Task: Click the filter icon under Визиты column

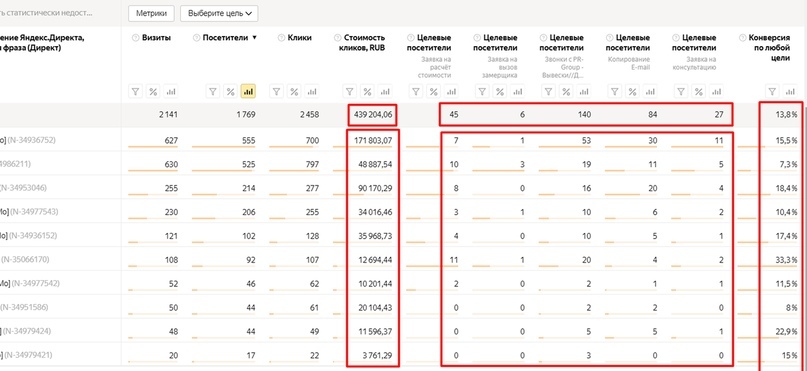Action: coord(136,92)
